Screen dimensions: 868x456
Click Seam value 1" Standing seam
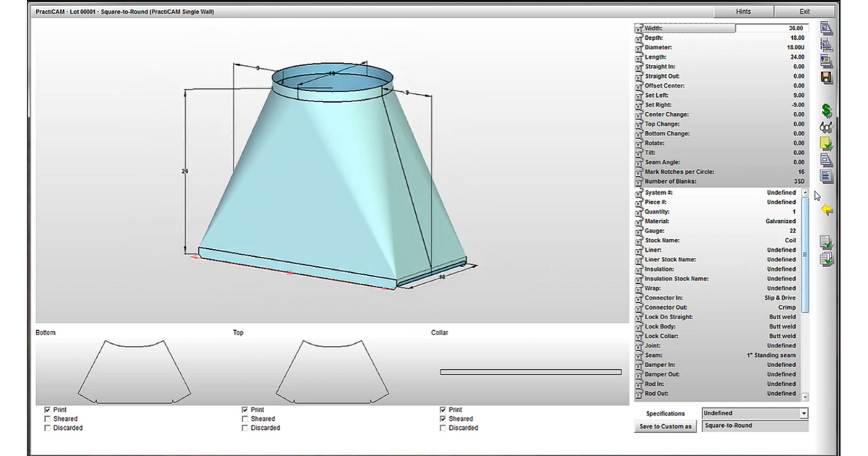771,355
